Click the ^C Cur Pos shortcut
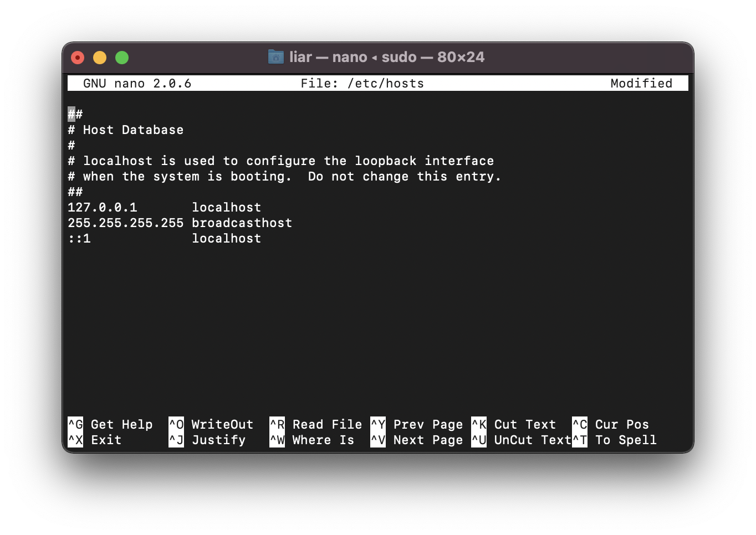The height and width of the screenshot is (535, 756). tap(611, 424)
